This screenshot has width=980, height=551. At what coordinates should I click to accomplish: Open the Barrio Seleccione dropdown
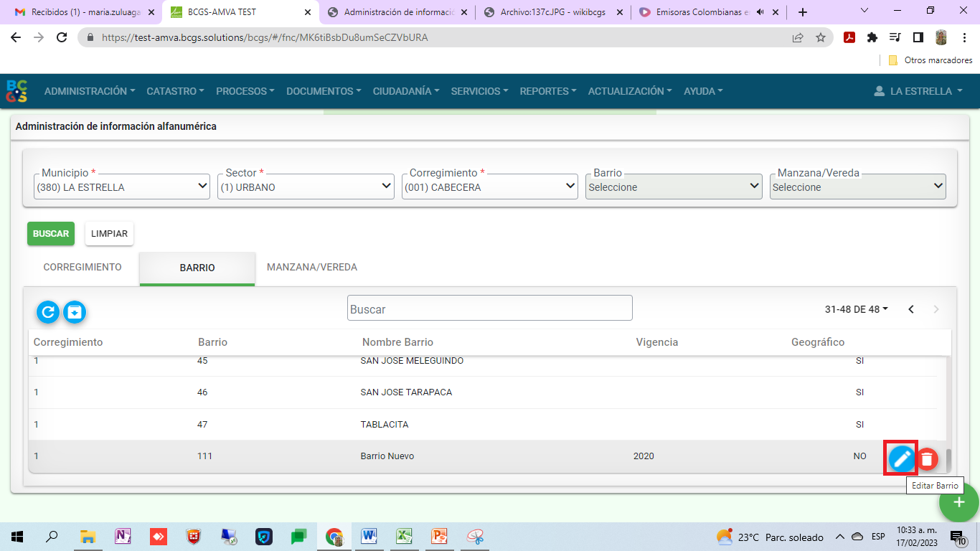(674, 187)
